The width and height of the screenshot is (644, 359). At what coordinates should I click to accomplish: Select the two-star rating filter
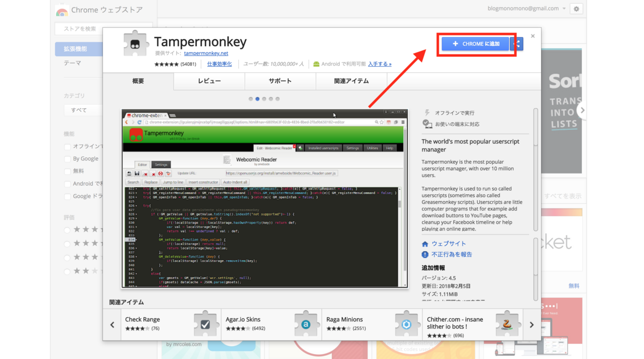[x=68, y=272]
